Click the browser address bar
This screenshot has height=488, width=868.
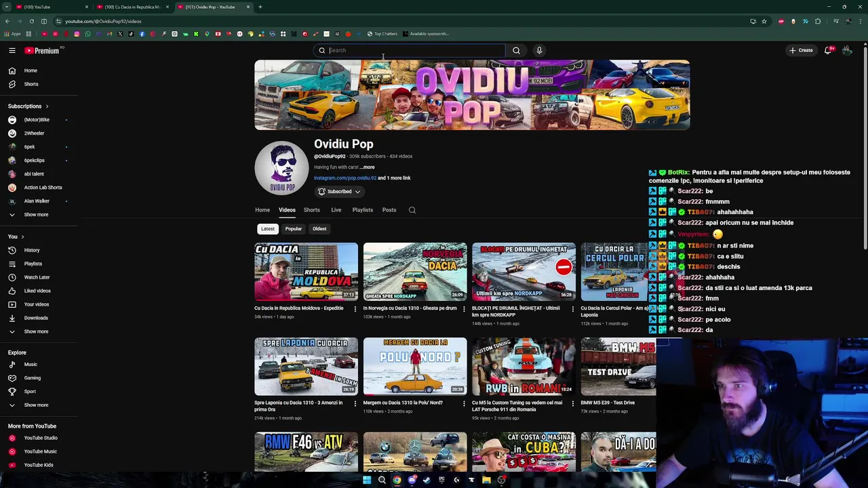click(400, 21)
